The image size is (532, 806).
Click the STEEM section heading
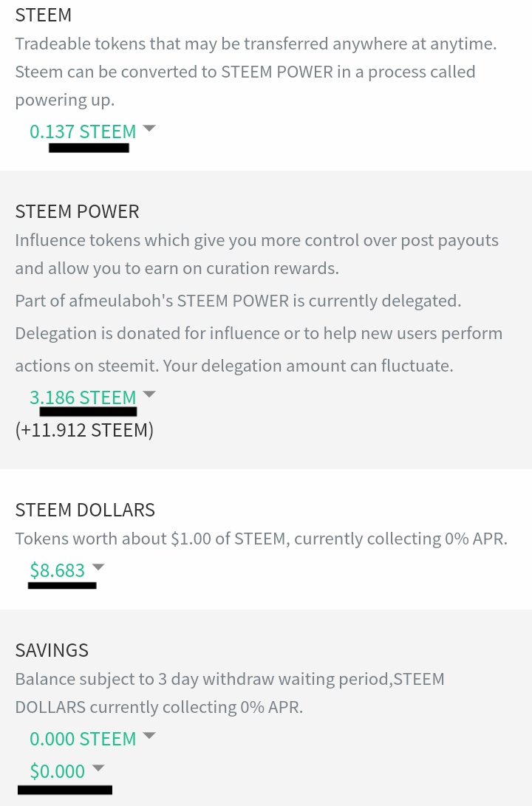pos(43,15)
